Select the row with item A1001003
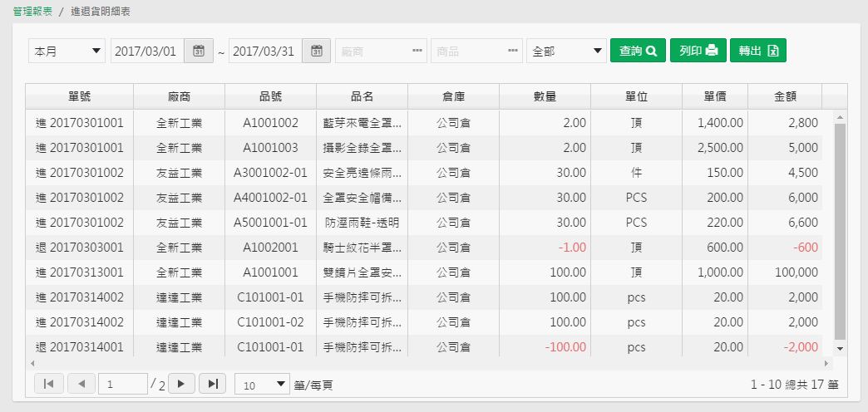The width and height of the screenshot is (868, 412). click(424, 148)
